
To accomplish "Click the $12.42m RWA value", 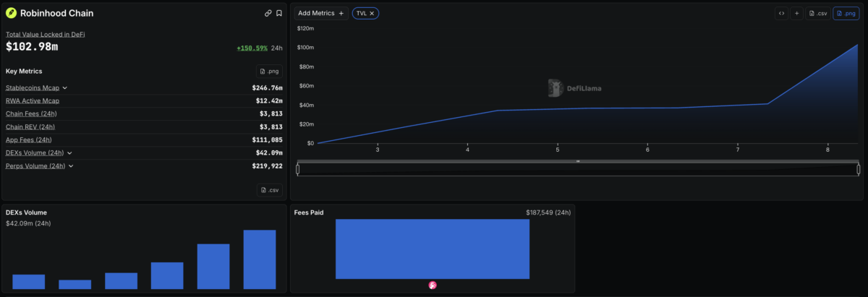I will pyautogui.click(x=269, y=100).
